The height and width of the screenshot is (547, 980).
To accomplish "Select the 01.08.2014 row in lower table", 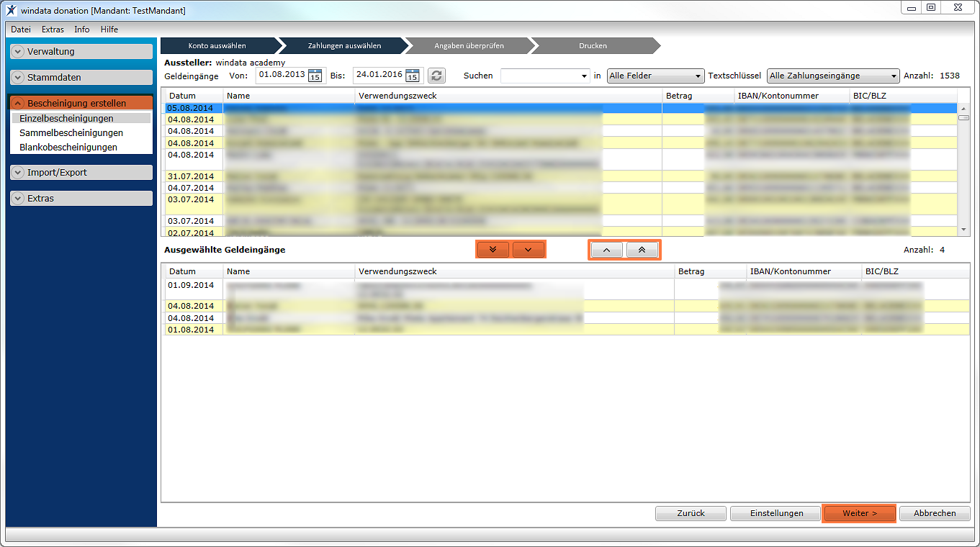I will pos(567,330).
